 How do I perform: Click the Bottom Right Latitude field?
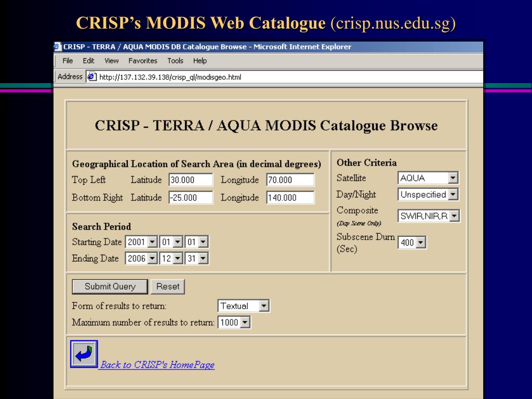pyautogui.click(x=191, y=197)
